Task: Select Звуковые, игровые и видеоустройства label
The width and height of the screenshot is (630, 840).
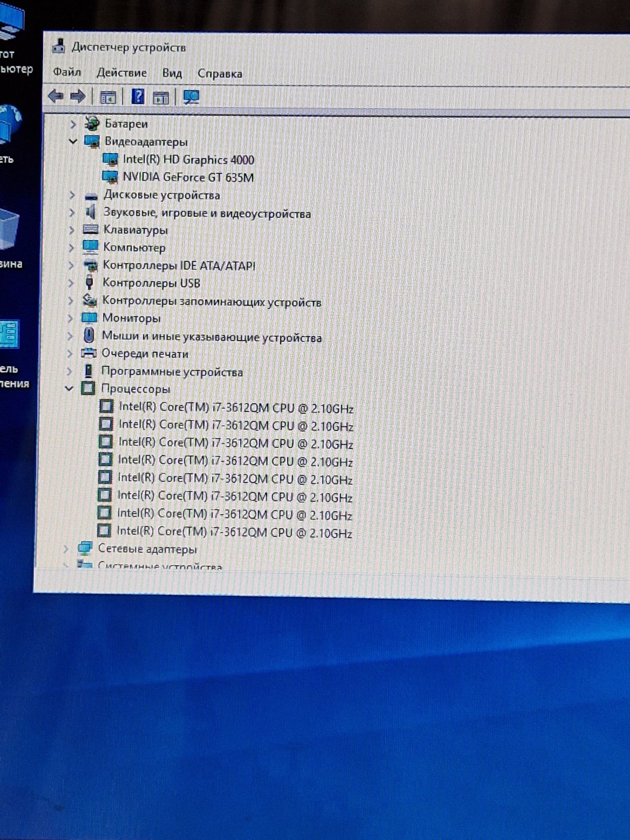Action: 207,213
